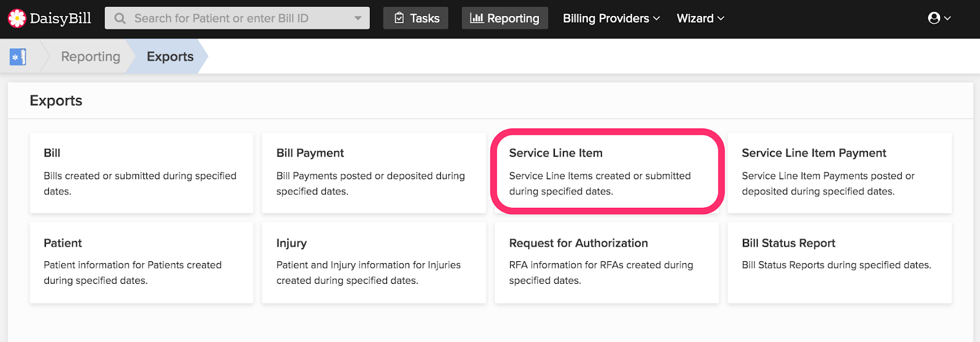Open the Wizard dropdown menu
Viewport: 980px width, 342px height.
[x=700, y=18]
